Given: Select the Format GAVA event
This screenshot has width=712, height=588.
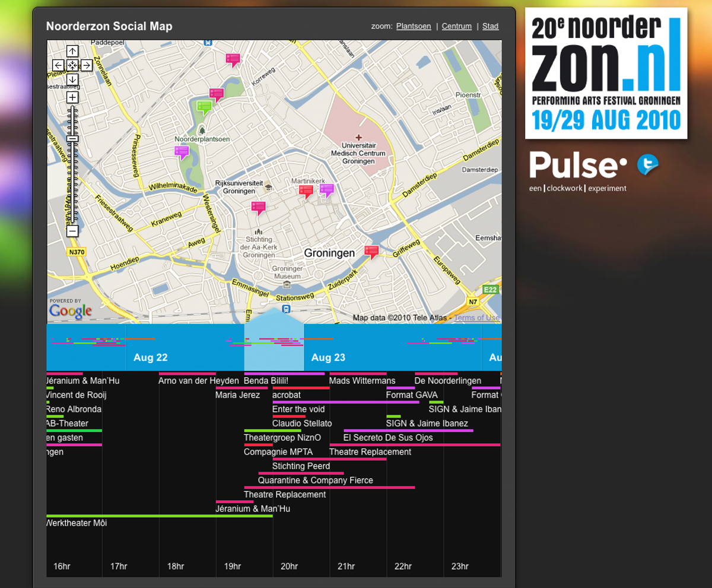Looking at the screenshot, I should tap(412, 395).
